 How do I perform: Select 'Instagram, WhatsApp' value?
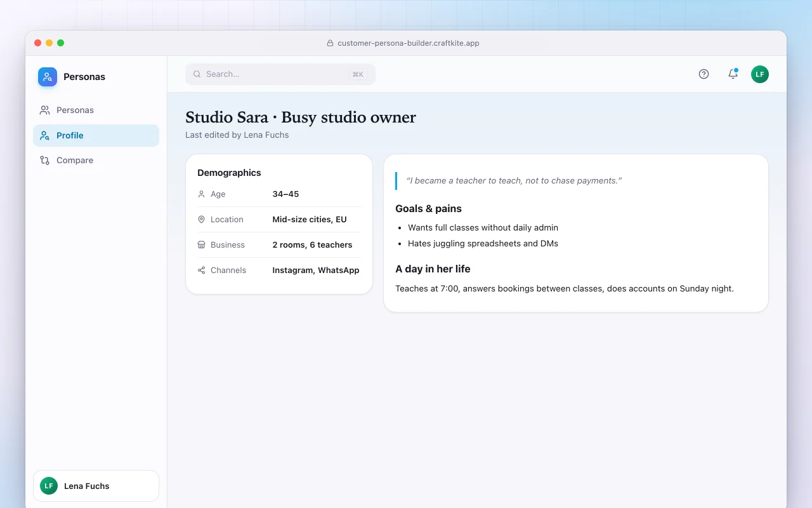316,271
